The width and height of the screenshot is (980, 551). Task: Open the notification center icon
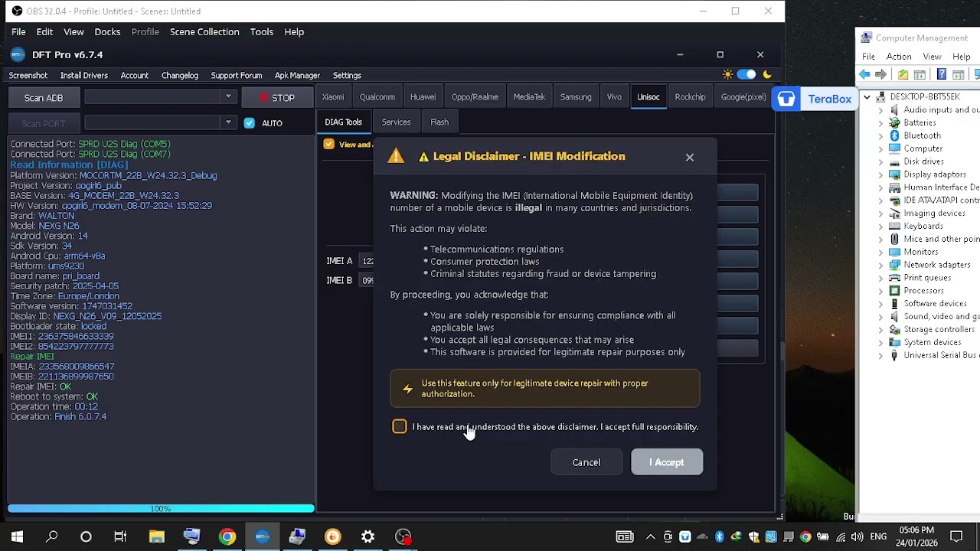955,536
